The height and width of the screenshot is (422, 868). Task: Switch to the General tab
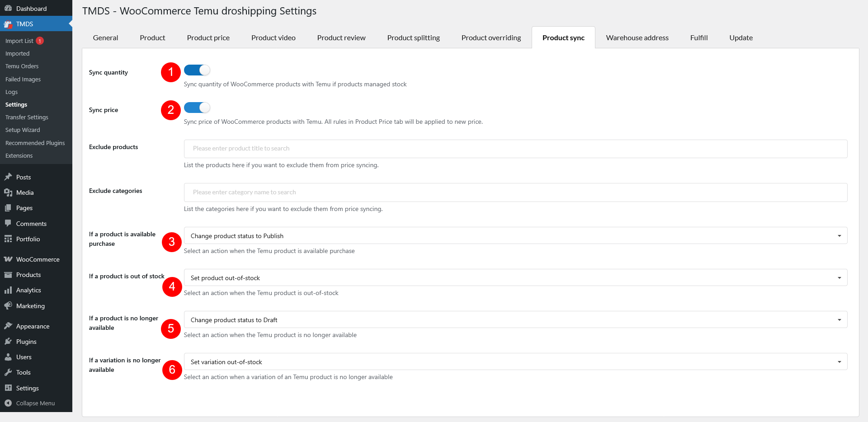105,38
